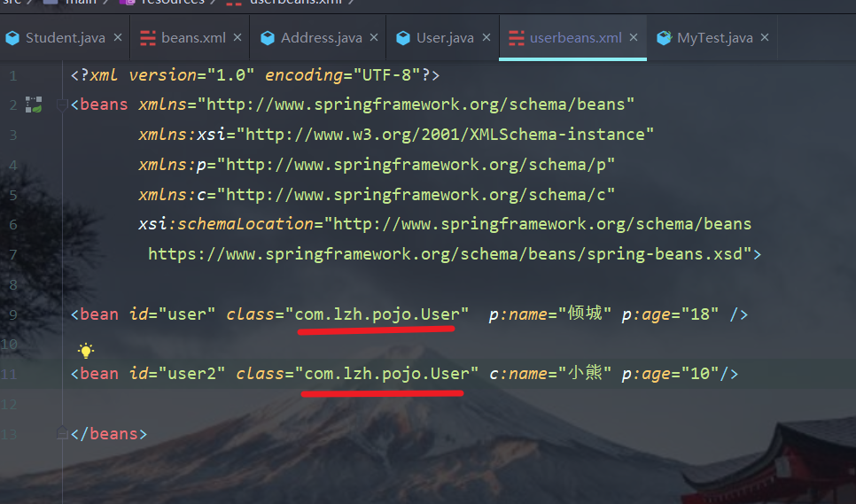Click the userbeans.xml file type icon
The width and height of the screenshot is (856, 504).
[516, 37]
